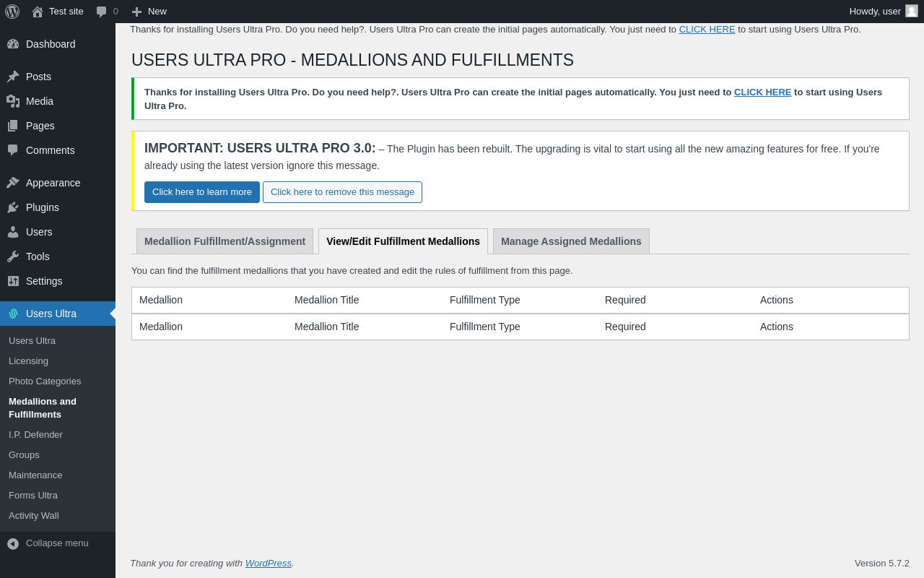The height and width of the screenshot is (578, 924).
Task: Open the Posts menu item
Action: tap(58, 77)
